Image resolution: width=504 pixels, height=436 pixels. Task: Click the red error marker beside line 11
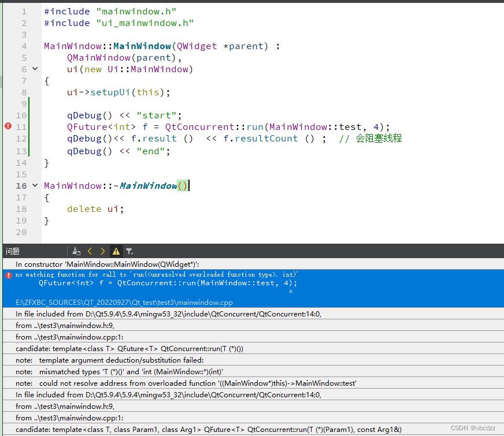pos(7,126)
